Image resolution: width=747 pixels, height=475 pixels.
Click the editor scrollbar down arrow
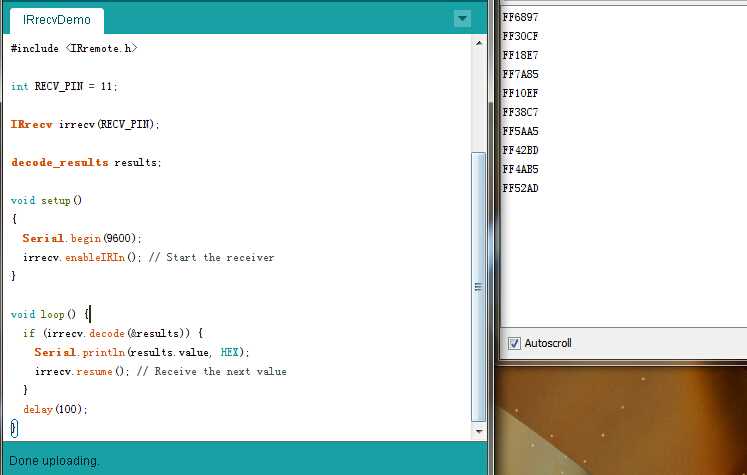pos(479,431)
